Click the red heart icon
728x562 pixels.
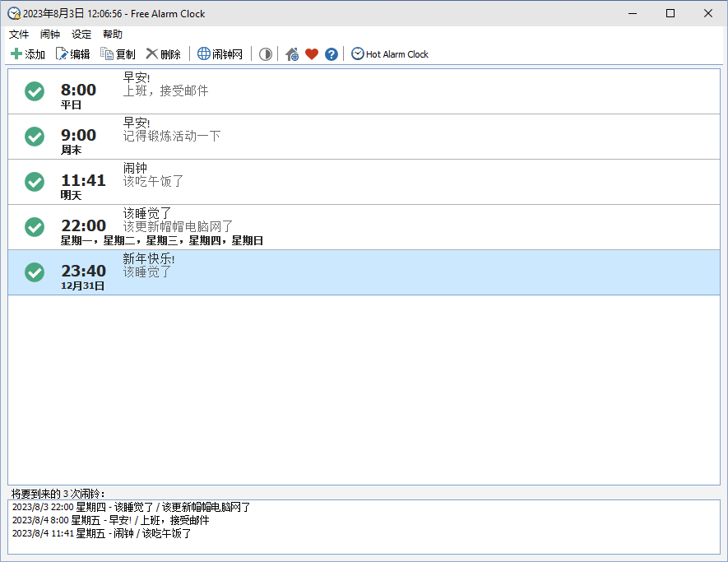click(x=312, y=54)
